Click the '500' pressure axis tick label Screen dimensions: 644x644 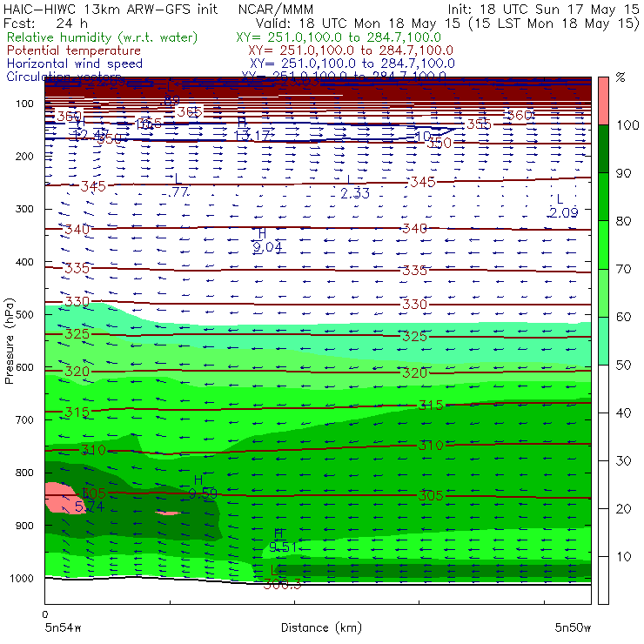click(x=24, y=314)
